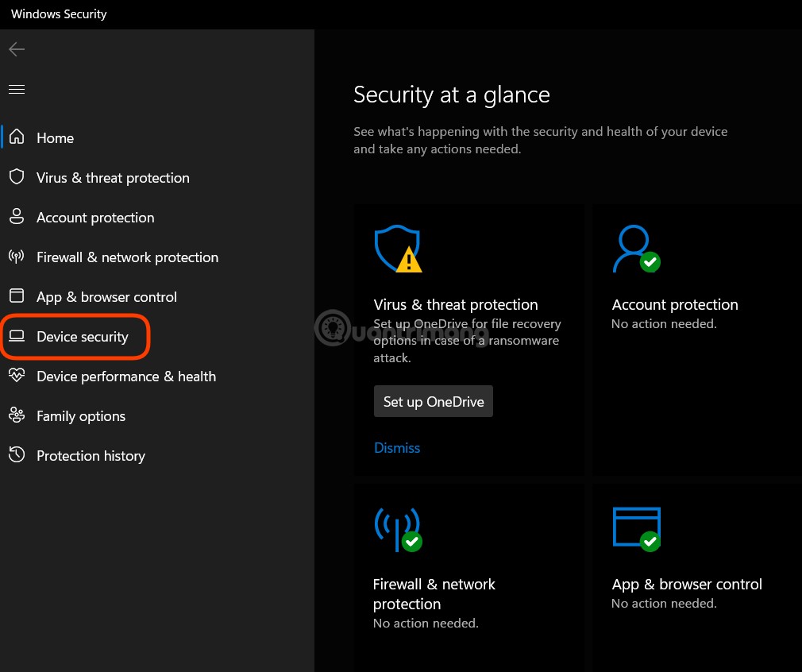Open App & browser control card title
The height and width of the screenshot is (672, 802).
(687, 584)
